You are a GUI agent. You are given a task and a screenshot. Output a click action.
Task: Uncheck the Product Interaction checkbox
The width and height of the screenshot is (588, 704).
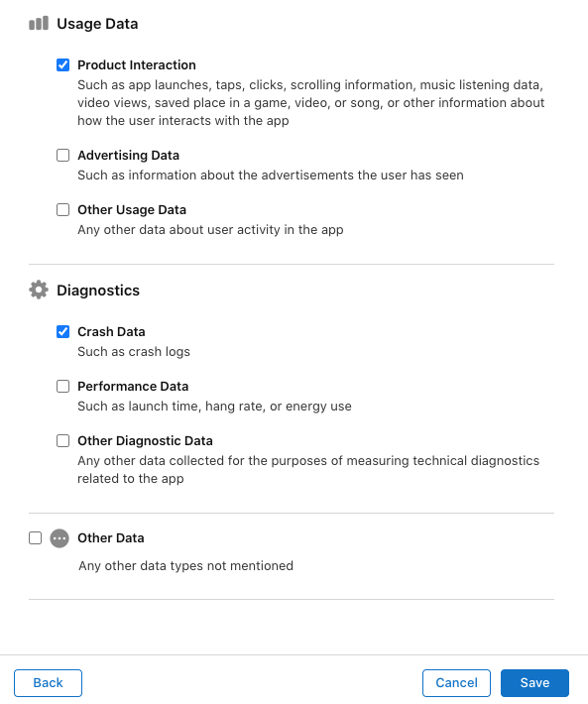62,65
